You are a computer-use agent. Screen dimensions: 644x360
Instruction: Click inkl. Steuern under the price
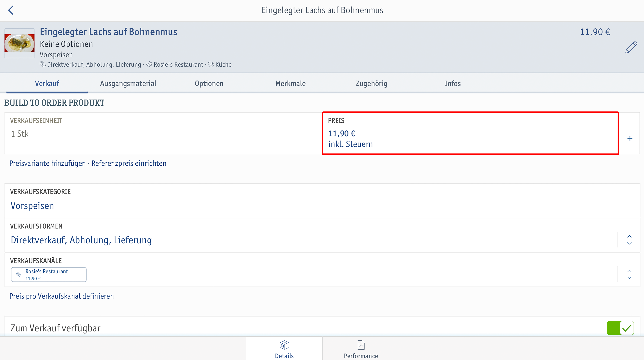coord(350,144)
